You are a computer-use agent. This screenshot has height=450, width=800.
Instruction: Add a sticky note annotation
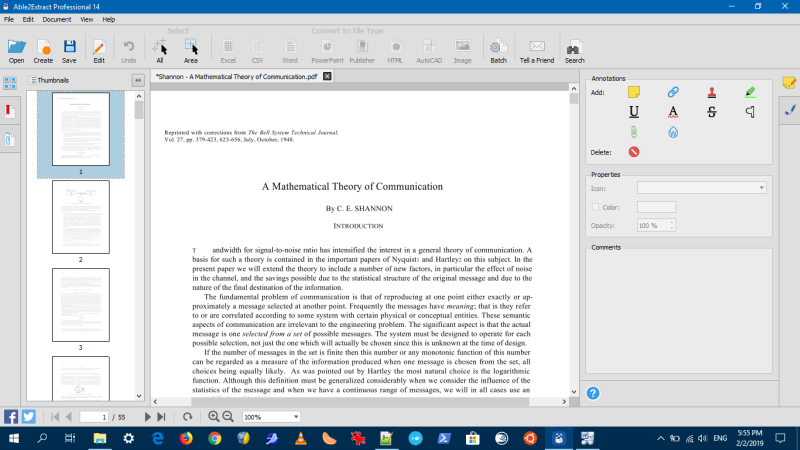pyautogui.click(x=633, y=92)
